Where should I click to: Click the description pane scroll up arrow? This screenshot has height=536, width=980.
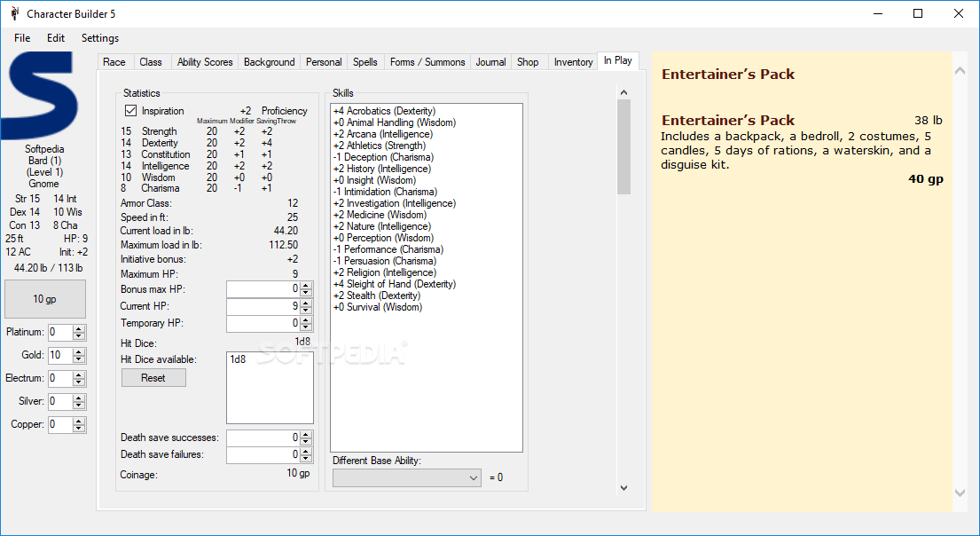[x=960, y=71]
